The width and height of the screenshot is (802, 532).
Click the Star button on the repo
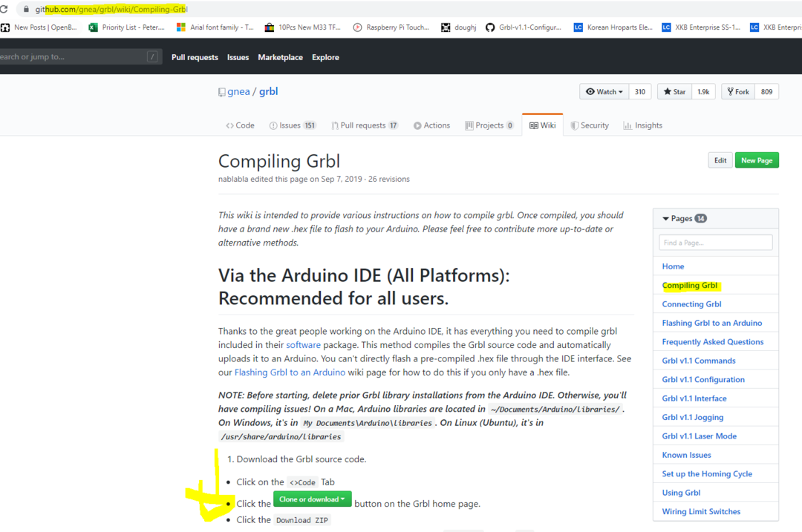pos(674,92)
